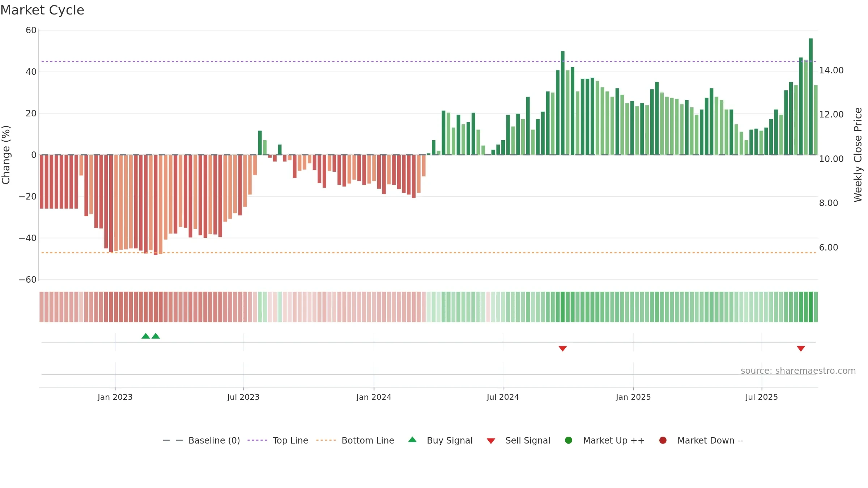Click the tallest green bar at chart right

pos(811,97)
